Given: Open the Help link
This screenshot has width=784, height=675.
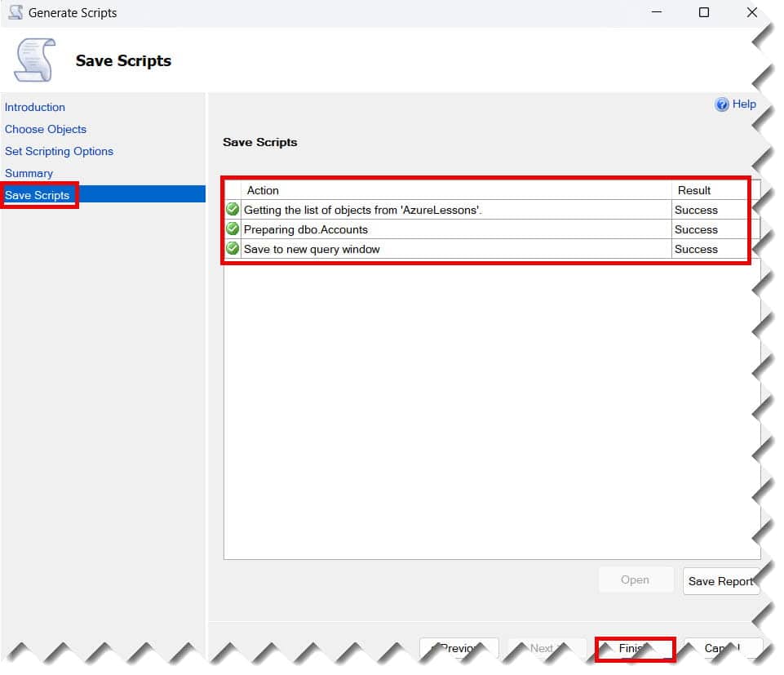Looking at the screenshot, I should coord(744,104).
